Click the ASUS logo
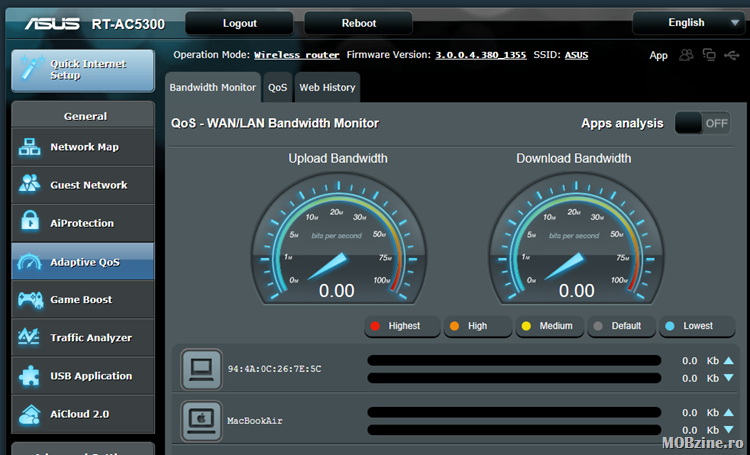Viewport: 750px width, 455px height. pos(52,23)
